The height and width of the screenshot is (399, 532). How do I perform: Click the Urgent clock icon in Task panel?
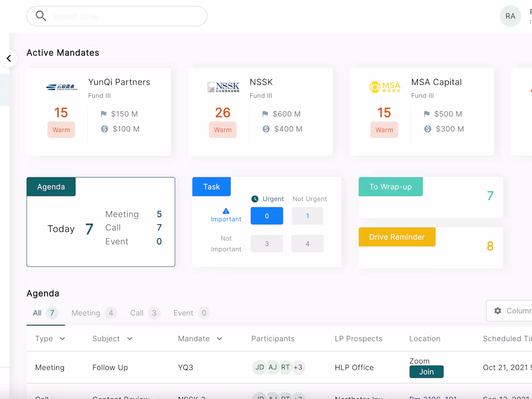pos(254,199)
